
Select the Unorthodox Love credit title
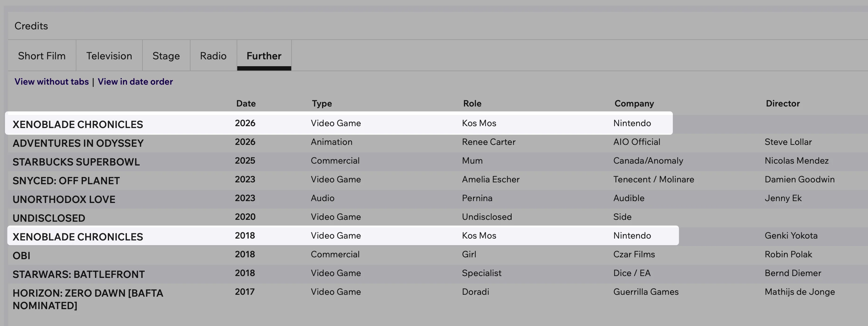(x=64, y=200)
